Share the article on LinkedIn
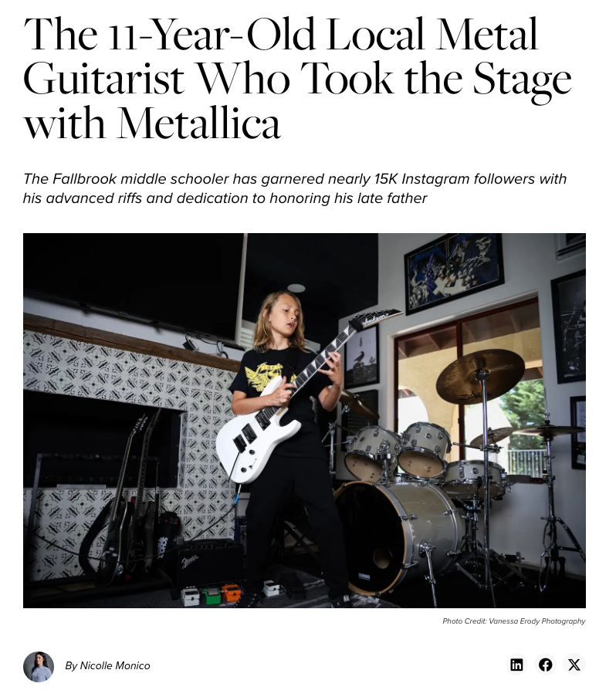Image resolution: width=616 pixels, height=697 pixels. coord(516,665)
